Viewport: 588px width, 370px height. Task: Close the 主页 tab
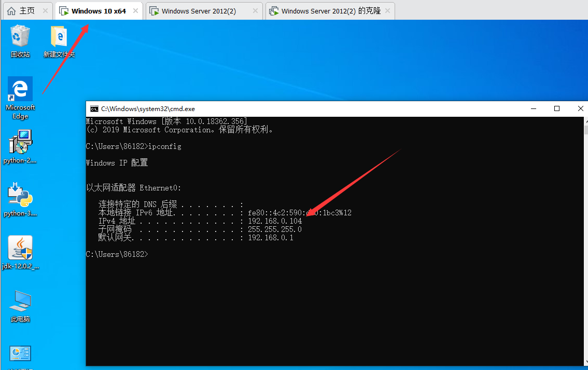click(46, 11)
